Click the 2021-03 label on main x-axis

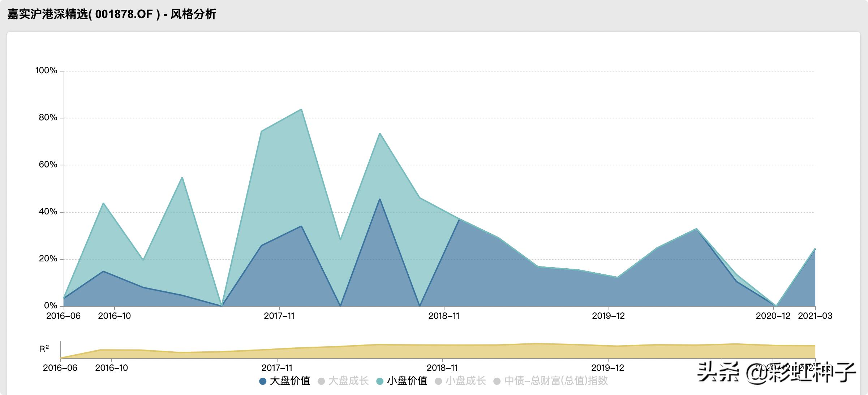tap(815, 316)
